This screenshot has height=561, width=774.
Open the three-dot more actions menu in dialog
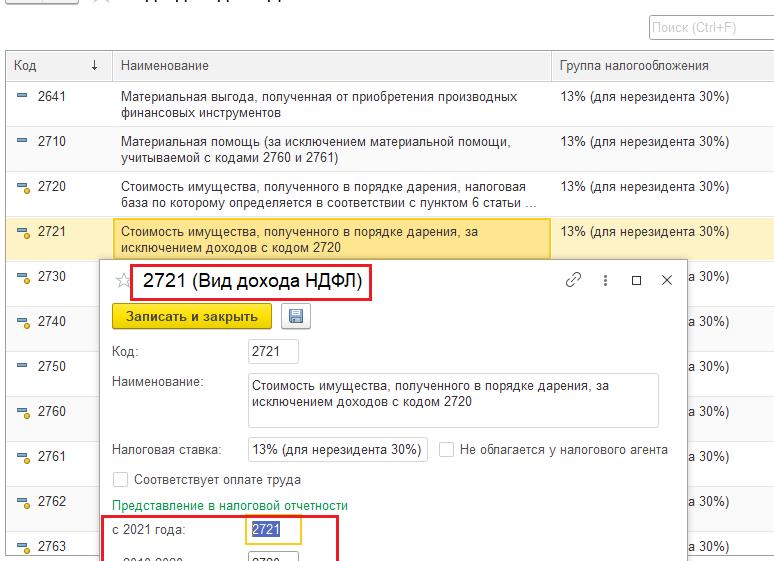605,280
